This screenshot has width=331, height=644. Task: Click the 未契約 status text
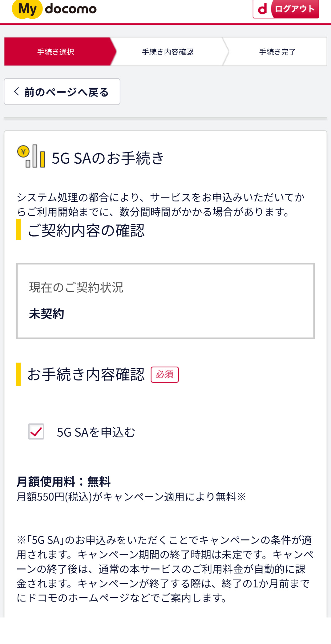46,314
